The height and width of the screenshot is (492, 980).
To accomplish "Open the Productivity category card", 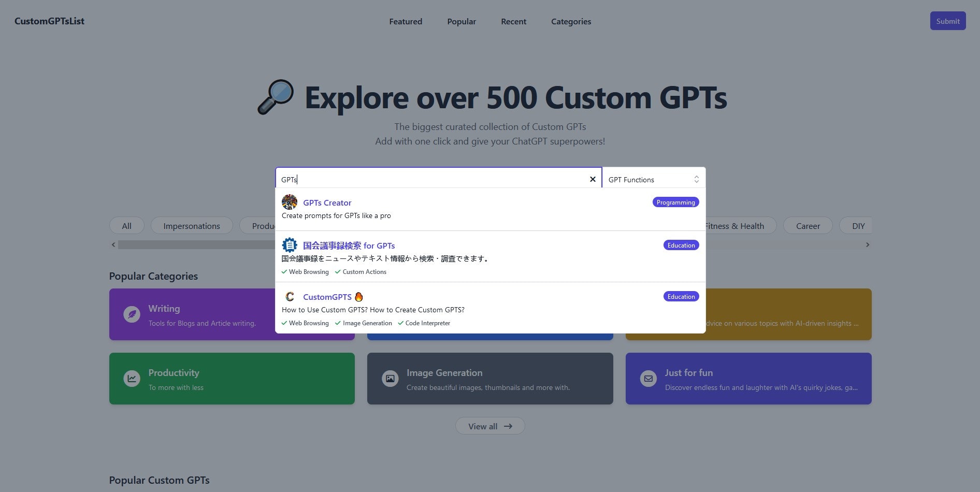I will tap(232, 379).
